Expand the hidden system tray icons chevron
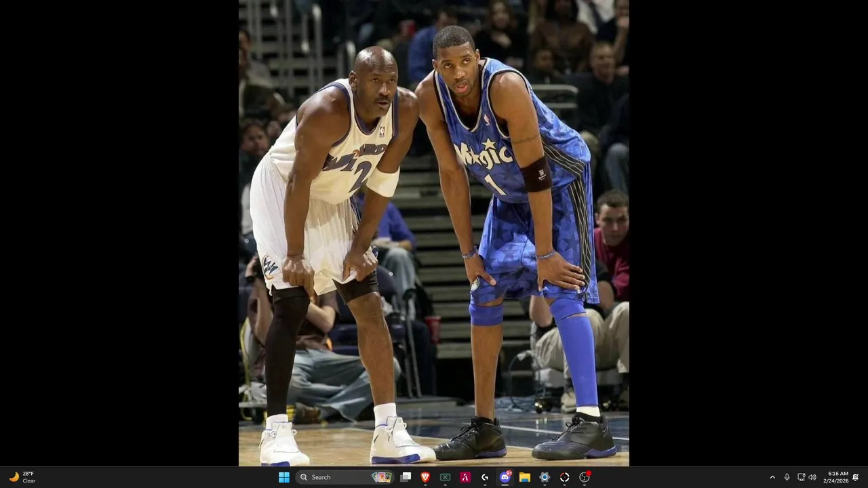This screenshot has width=868, height=488. [772, 477]
